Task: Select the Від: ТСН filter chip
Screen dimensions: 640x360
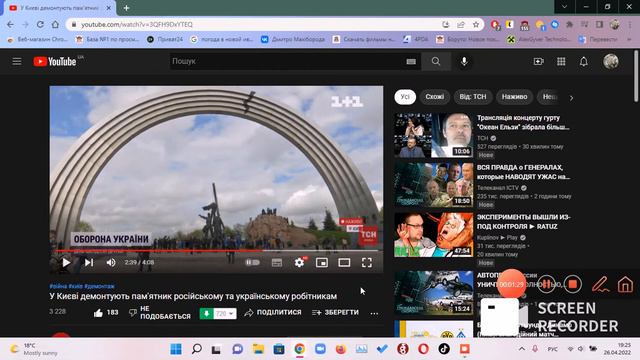Action: pos(473,97)
